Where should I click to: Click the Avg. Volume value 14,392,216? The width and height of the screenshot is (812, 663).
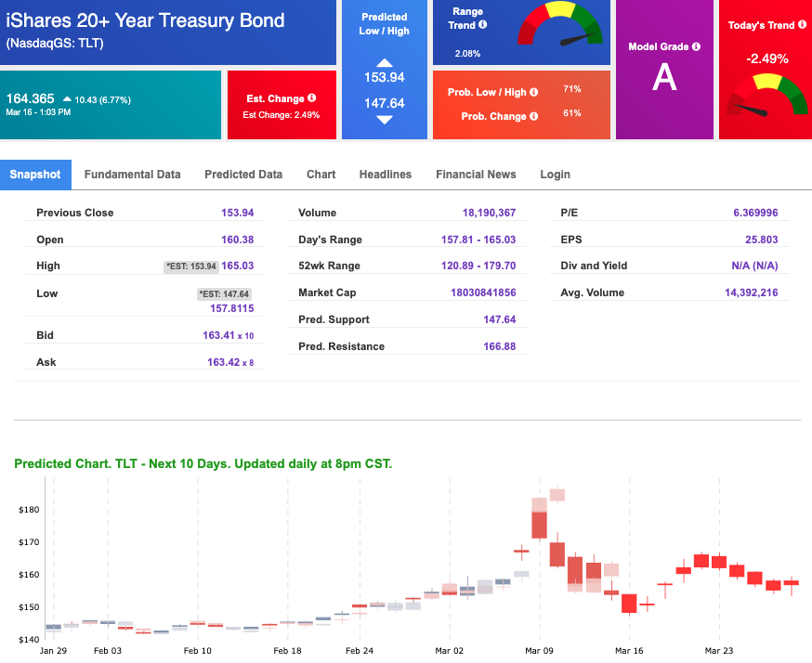pyautogui.click(x=752, y=292)
